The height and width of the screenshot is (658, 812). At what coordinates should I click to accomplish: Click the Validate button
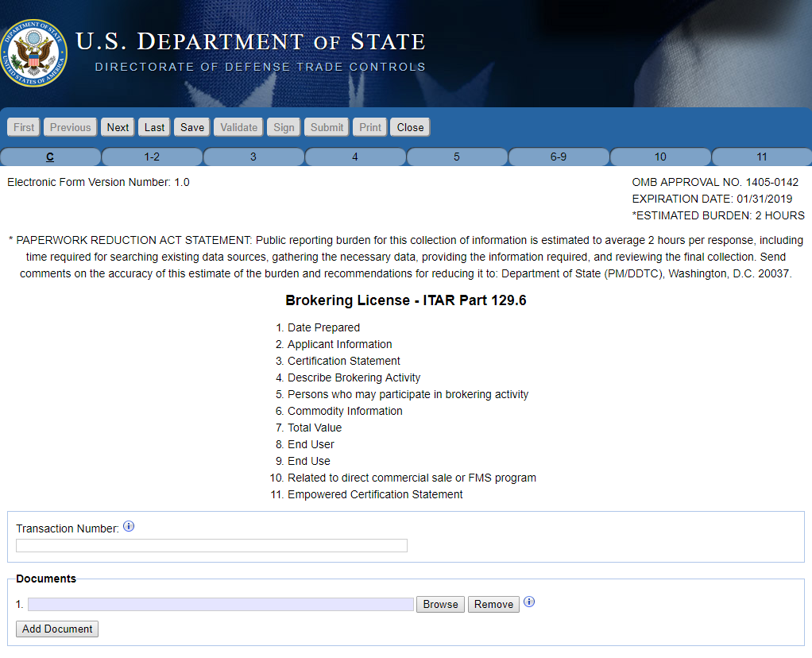tap(238, 127)
